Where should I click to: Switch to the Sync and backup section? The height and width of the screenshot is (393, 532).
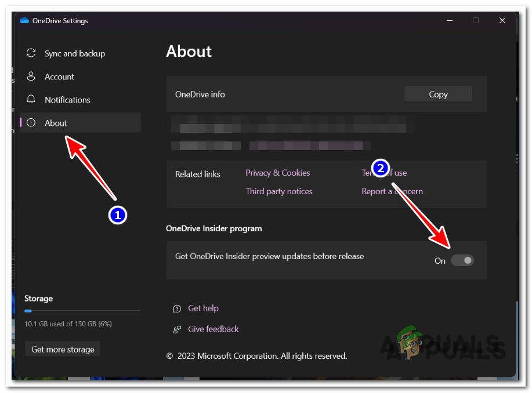(75, 53)
